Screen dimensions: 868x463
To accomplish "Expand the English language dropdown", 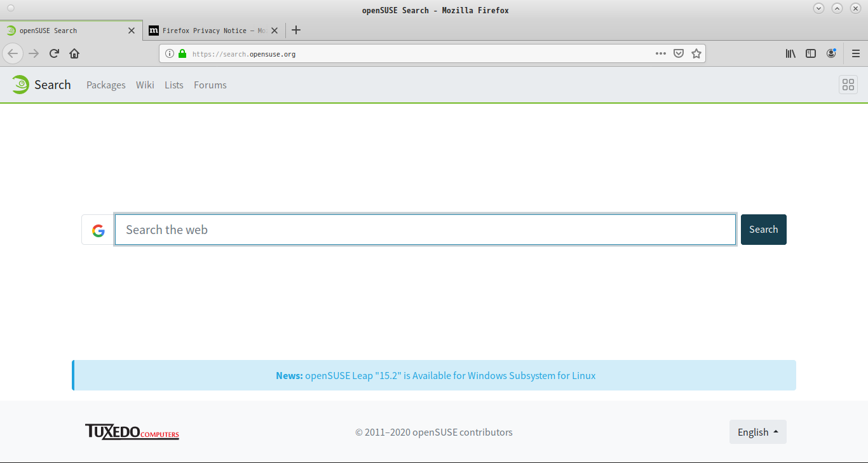I will point(758,432).
